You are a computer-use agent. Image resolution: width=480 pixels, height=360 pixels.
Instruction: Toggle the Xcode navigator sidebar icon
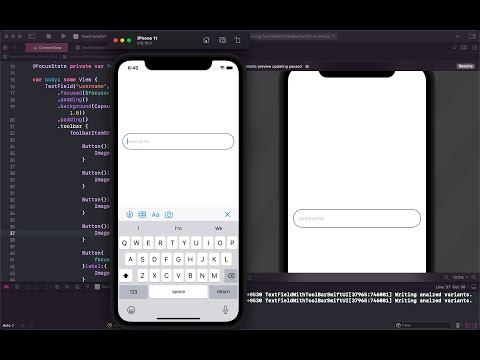click(x=32, y=36)
